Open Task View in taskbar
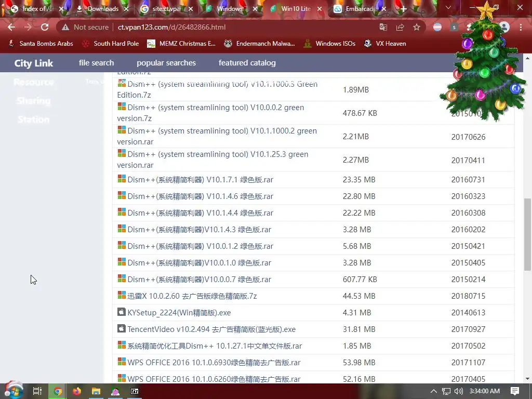Viewport: 532px width, 399px height. coord(37,391)
